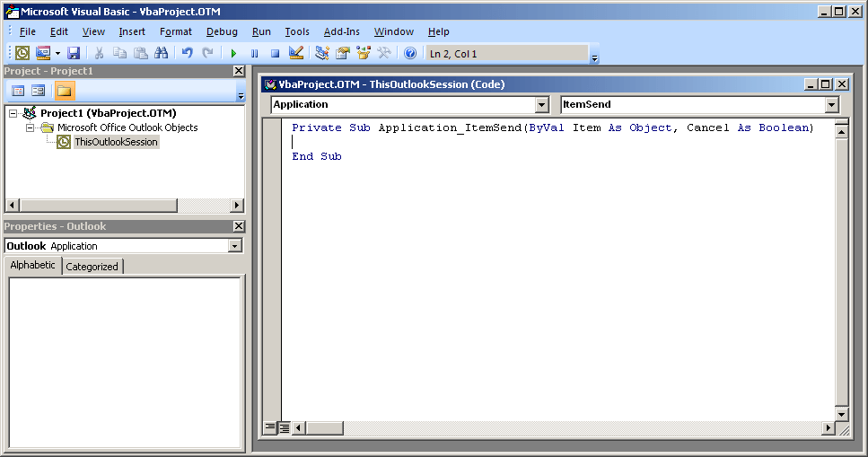Screen dimensions: 868x457
Task: Undo the last action via the toolbar arrow
Action: tap(187, 53)
